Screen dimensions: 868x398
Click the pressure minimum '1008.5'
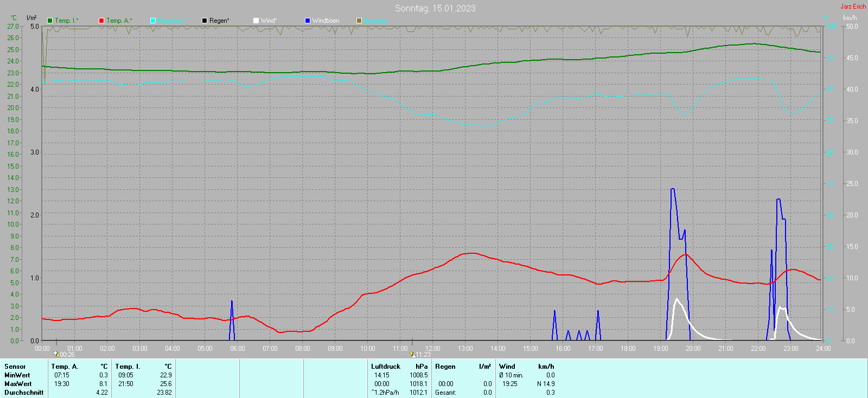(x=419, y=375)
